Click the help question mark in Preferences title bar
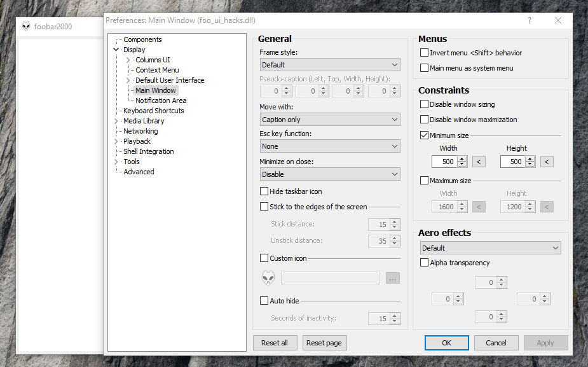 click(529, 20)
